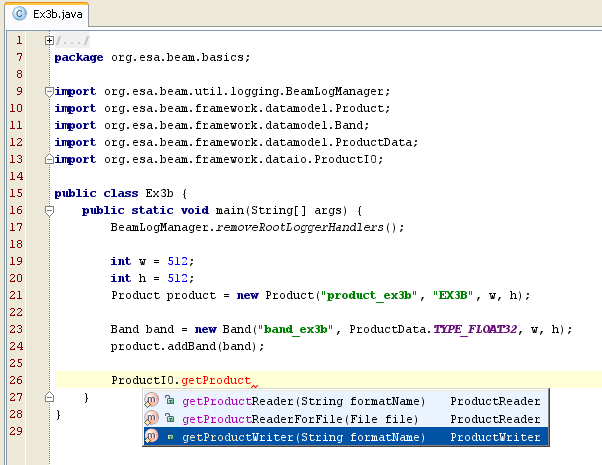Click the class icon on Ex3b.java tab
The image size is (602, 465).
click(19, 14)
